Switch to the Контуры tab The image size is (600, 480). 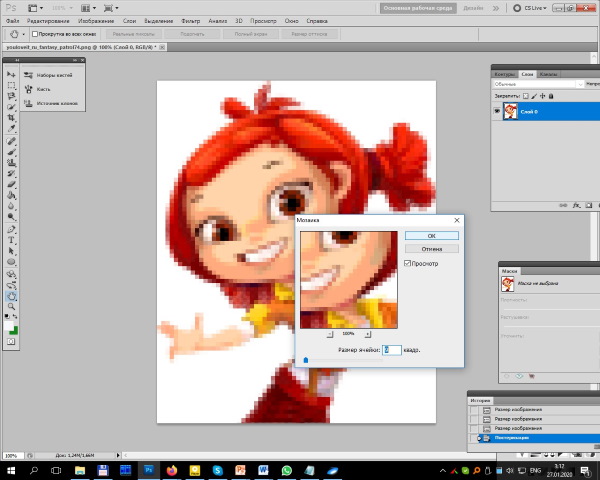coord(505,74)
